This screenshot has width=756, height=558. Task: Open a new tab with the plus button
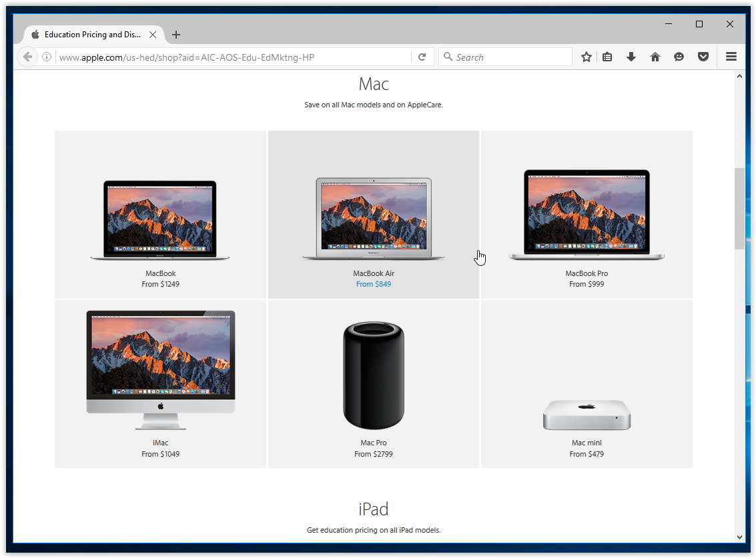click(x=176, y=35)
